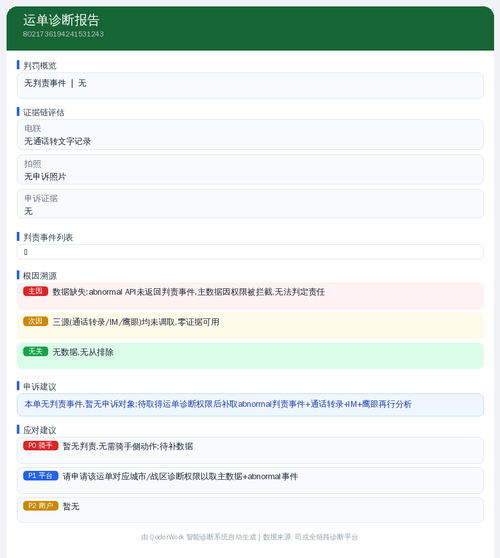Select the 暂无判责,无需骑手侧动作 text

pos(128,446)
